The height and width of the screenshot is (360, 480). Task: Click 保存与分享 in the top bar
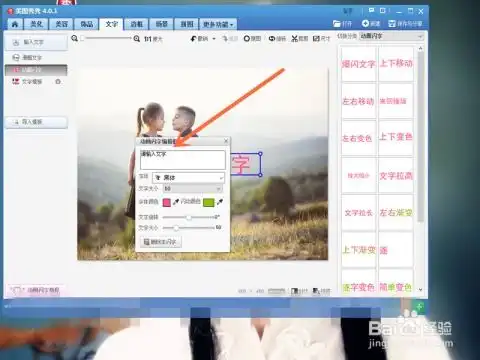(x=405, y=24)
